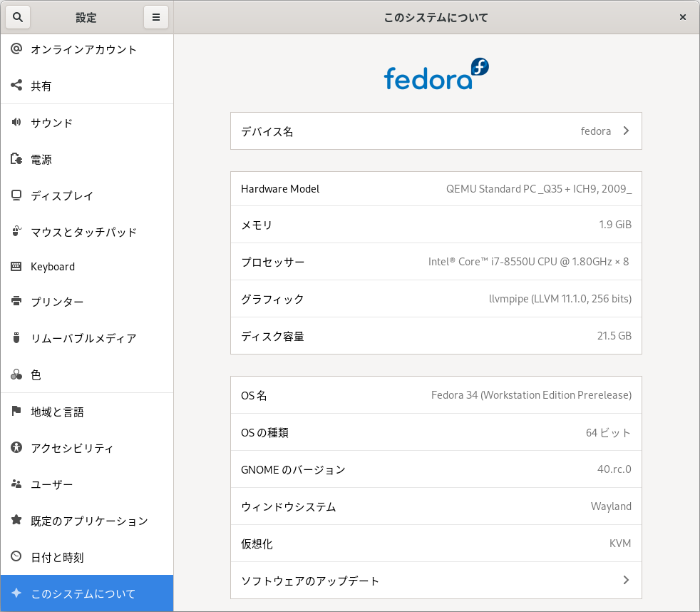Click the OS の種類 row label
Screen dimensions: 700x612
click(264, 433)
